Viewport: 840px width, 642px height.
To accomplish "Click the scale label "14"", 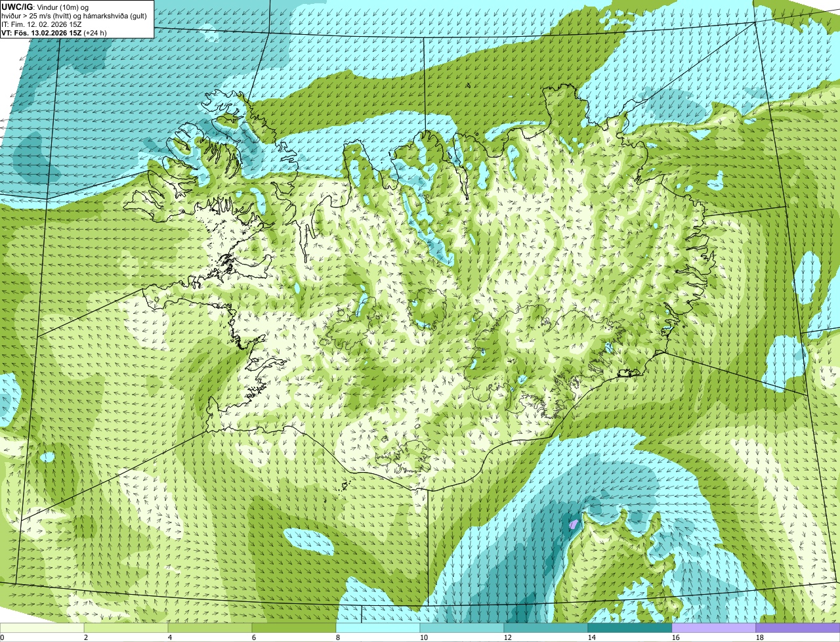I will 592,637.
